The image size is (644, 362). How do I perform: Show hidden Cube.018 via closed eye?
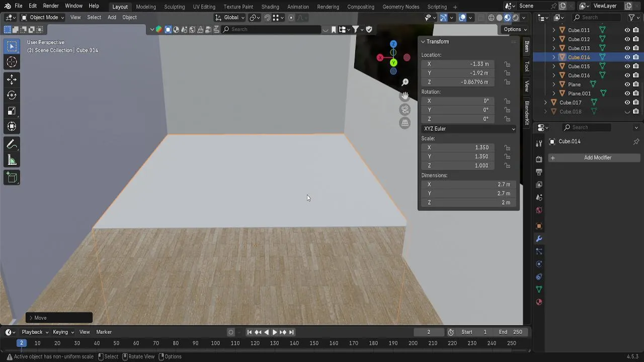coord(627,112)
